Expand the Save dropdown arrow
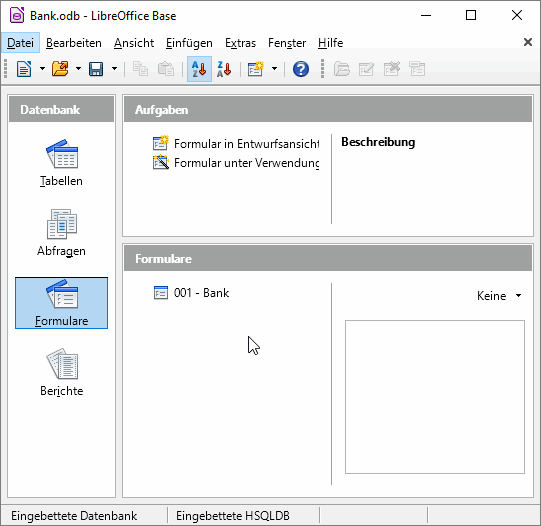This screenshot has height=526, width=541. [x=115, y=69]
